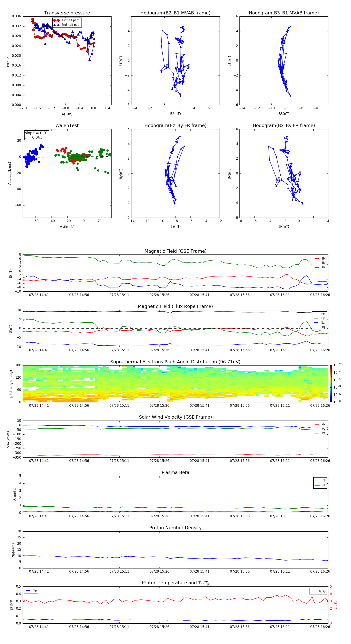
Task: Click the "Magnetic Field (GSE Frame)" title
Action: click(x=175, y=251)
